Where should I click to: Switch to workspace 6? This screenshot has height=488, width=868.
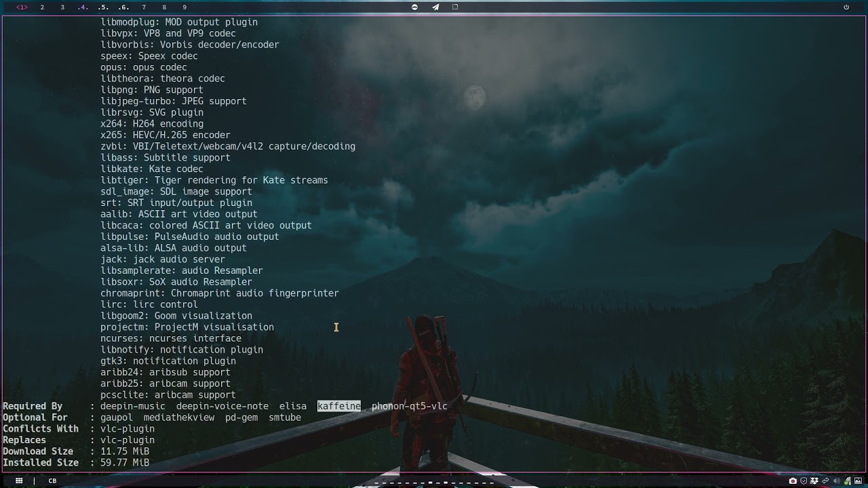click(123, 7)
